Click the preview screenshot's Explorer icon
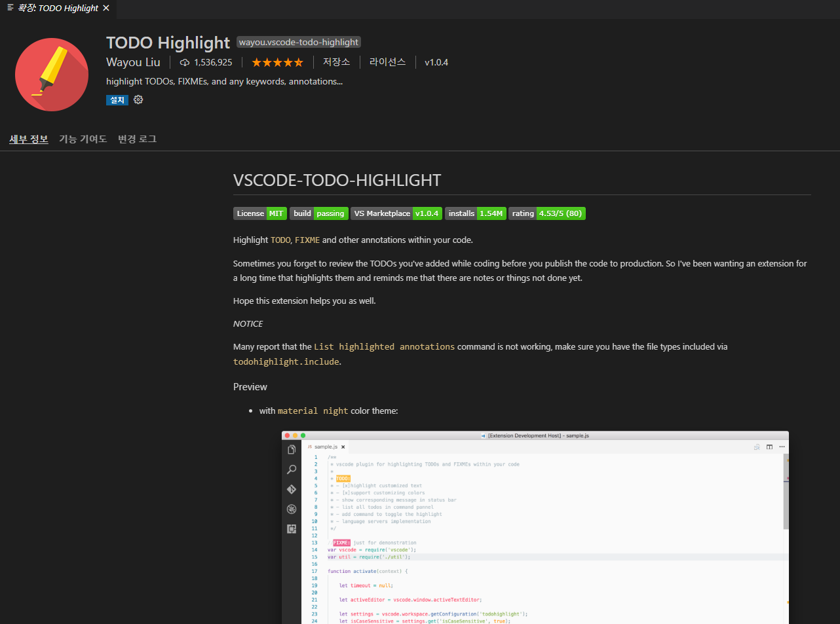The image size is (840, 624). tap(292, 450)
